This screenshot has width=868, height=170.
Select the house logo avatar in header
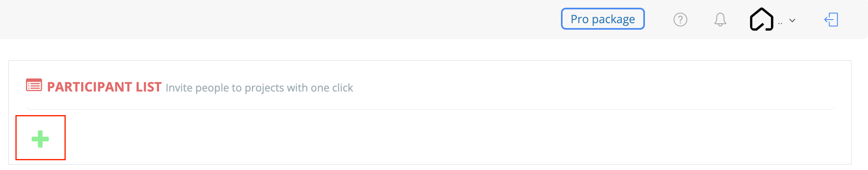pos(761,20)
